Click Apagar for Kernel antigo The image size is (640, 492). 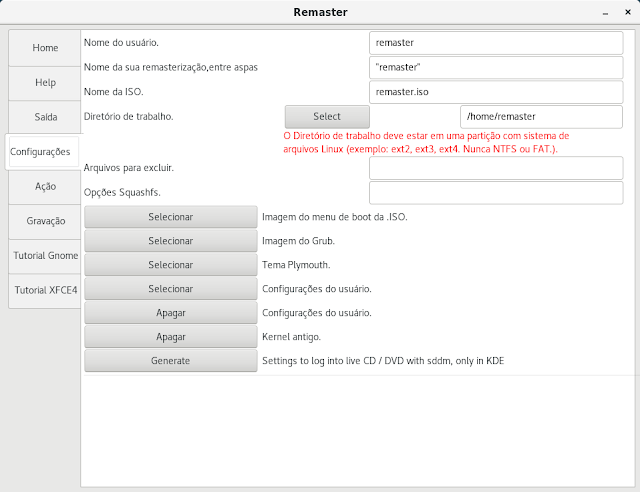pyautogui.click(x=171, y=337)
